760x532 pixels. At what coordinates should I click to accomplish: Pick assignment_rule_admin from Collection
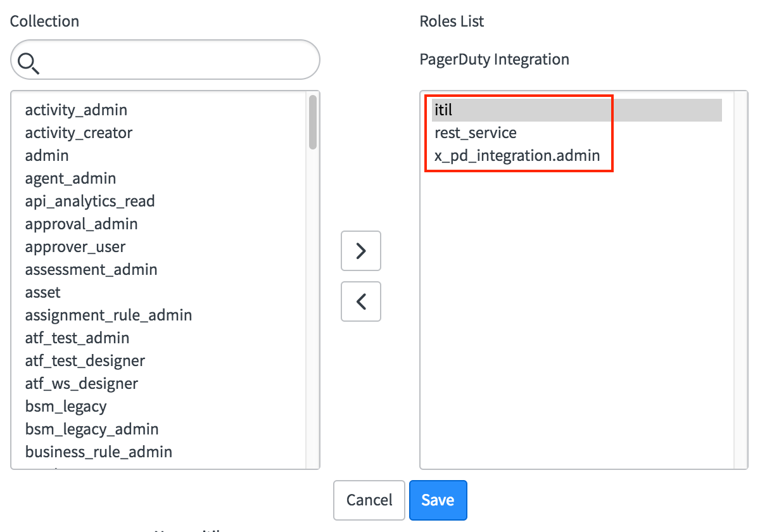point(108,315)
